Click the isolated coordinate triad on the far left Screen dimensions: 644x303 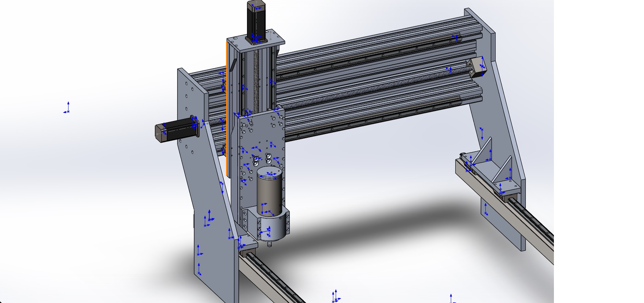pyautogui.click(x=67, y=108)
